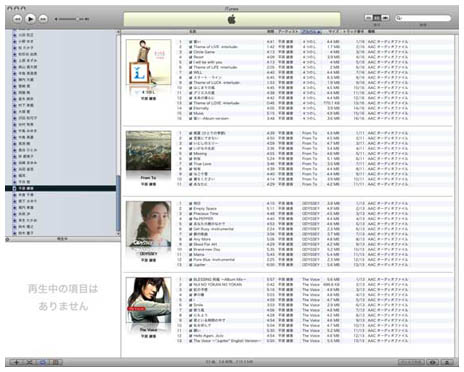
Task: Adjust the volume slider
Action: pyautogui.click(x=72, y=19)
